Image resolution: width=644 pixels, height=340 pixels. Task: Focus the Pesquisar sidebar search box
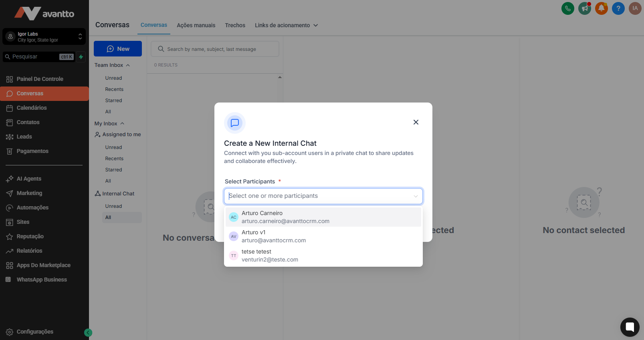[38, 57]
